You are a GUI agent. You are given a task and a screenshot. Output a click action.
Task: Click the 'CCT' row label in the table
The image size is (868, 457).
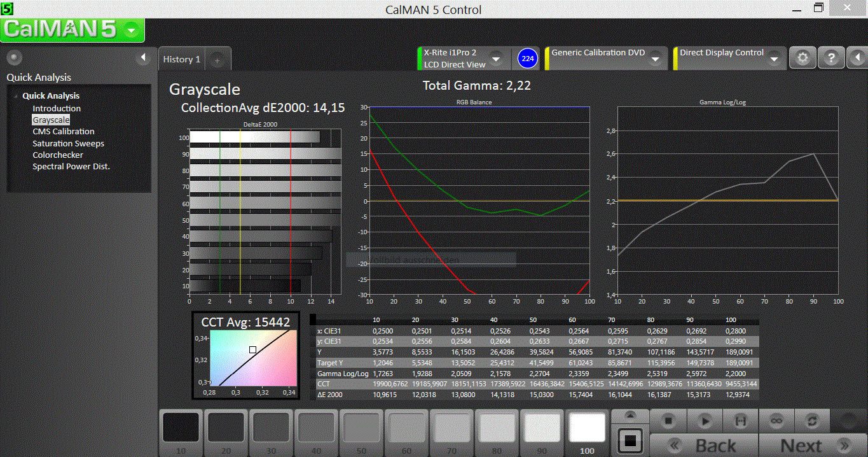(x=323, y=384)
